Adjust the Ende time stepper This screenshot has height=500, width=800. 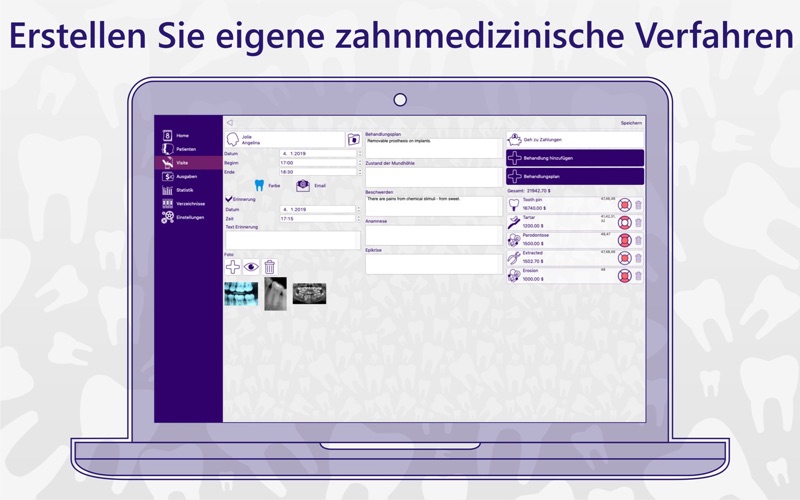(360, 172)
